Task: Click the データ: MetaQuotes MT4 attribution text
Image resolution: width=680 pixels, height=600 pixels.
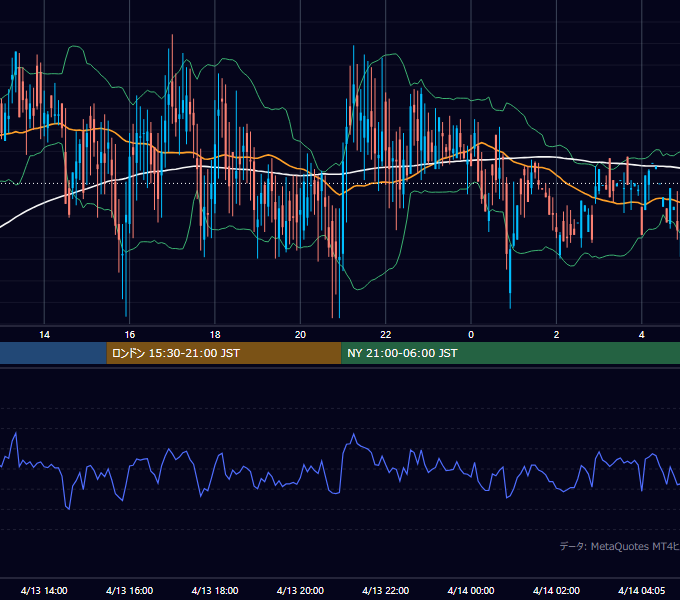Action: coord(620,546)
